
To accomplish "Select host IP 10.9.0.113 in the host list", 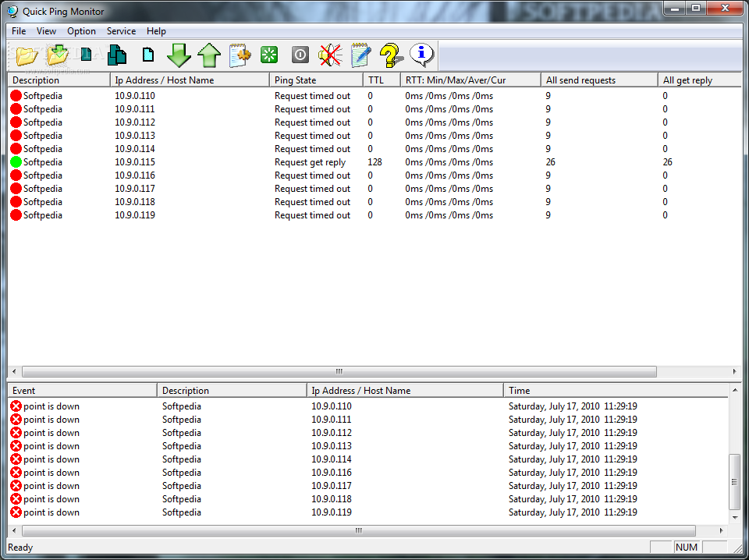I will coord(135,136).
